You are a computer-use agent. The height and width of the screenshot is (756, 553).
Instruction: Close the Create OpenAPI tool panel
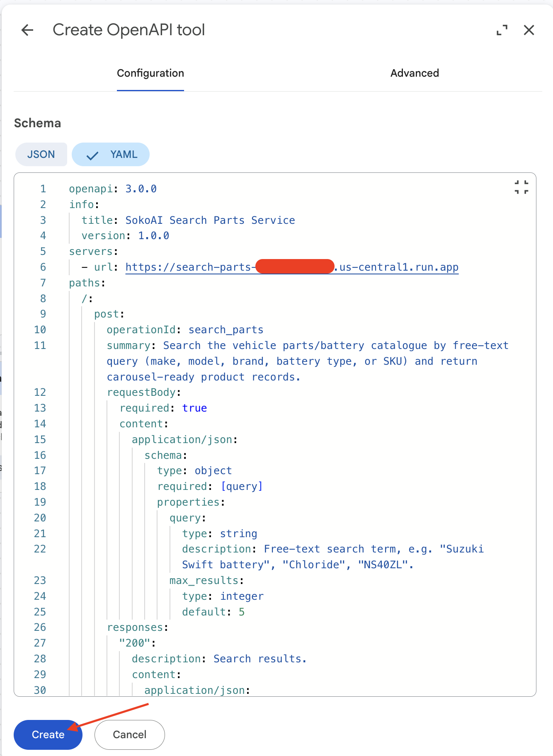(x=529, y=30)
